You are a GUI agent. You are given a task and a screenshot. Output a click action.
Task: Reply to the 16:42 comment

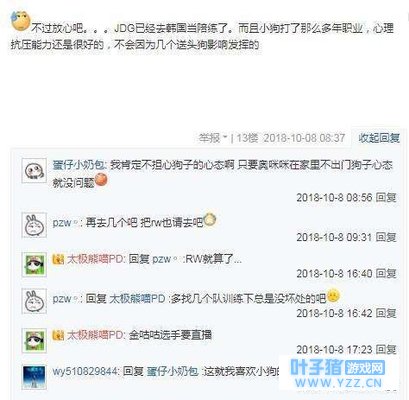click(386, 313)
